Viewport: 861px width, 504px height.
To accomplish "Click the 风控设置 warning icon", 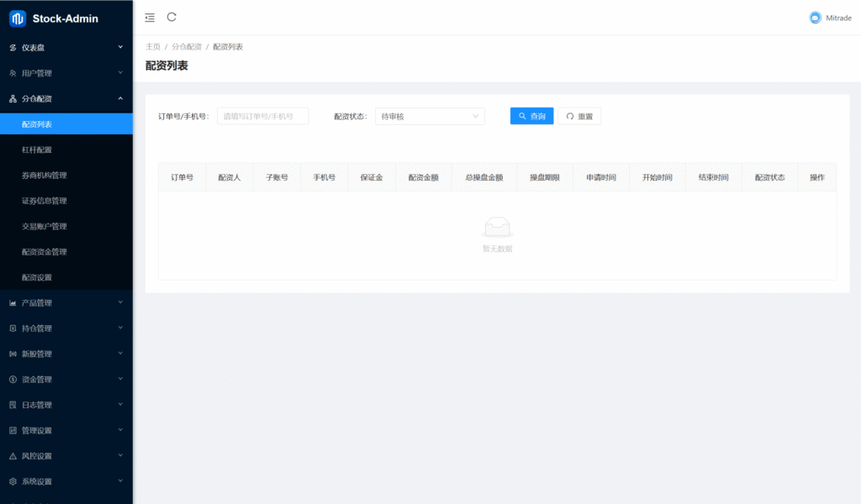I will click(13, 456).
